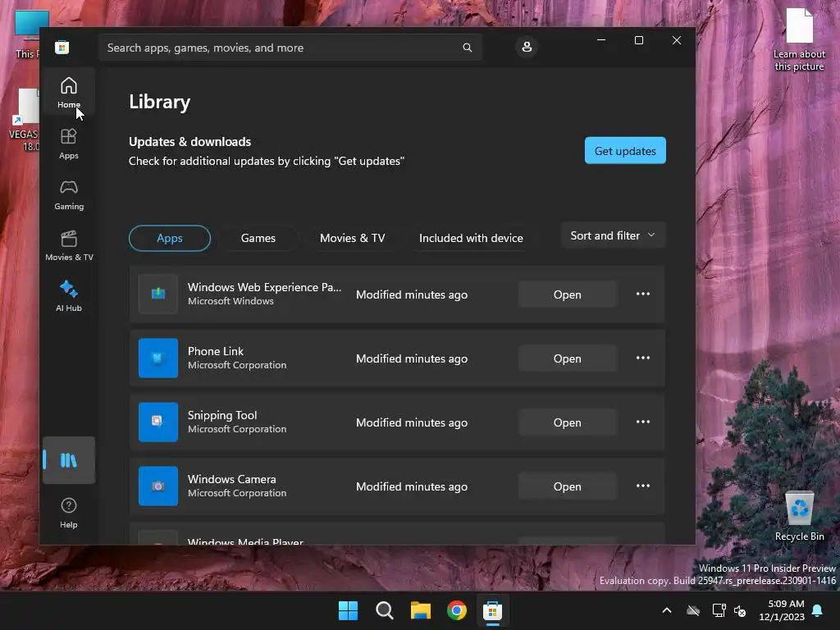
Task: Click the Get updates button
Action: [x=625, y=151]
